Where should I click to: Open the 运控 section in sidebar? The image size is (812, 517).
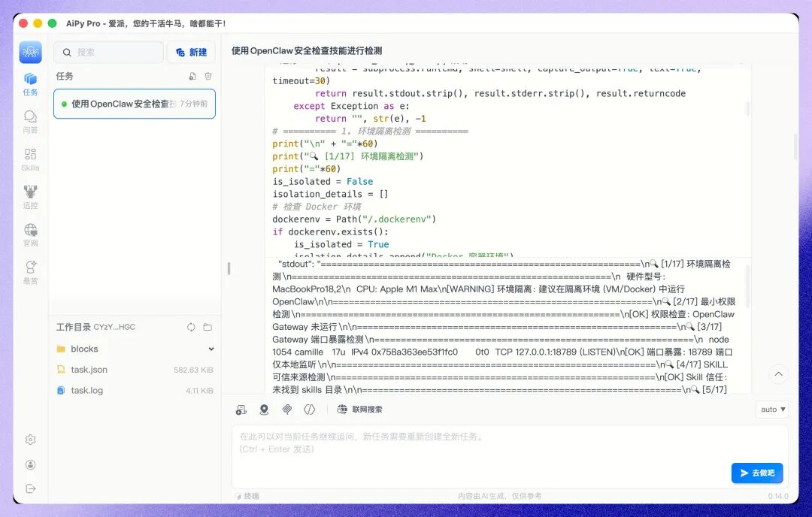[x=31, y=197]
